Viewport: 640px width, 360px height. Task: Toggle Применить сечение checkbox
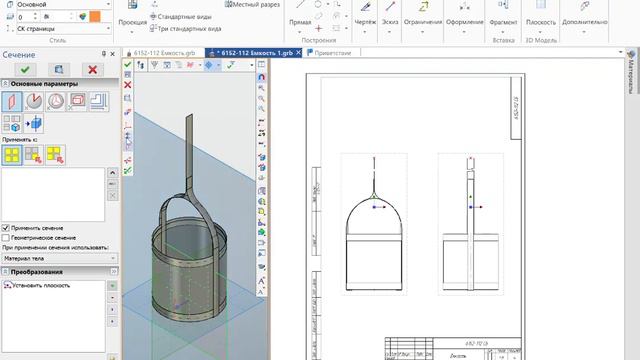click(6, 228)
